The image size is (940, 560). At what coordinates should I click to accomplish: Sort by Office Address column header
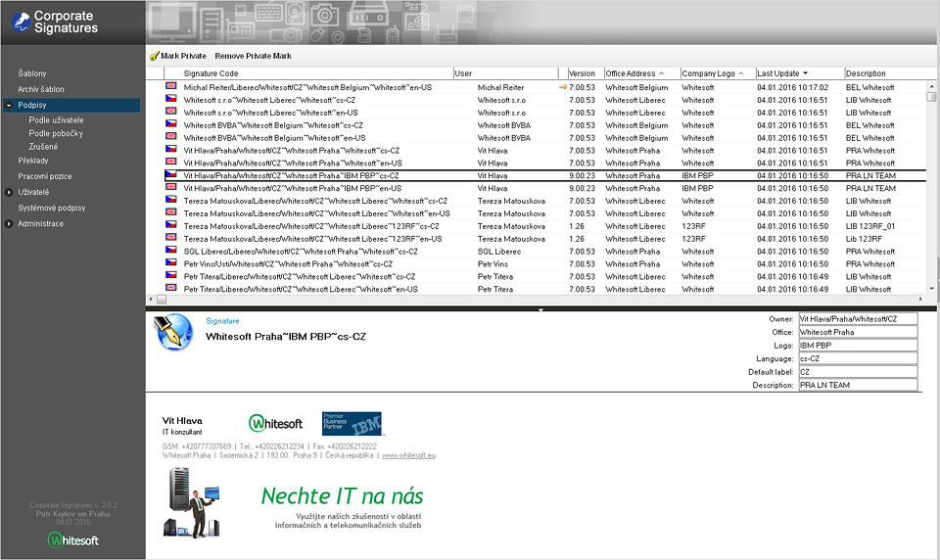(x=631, y=73)
